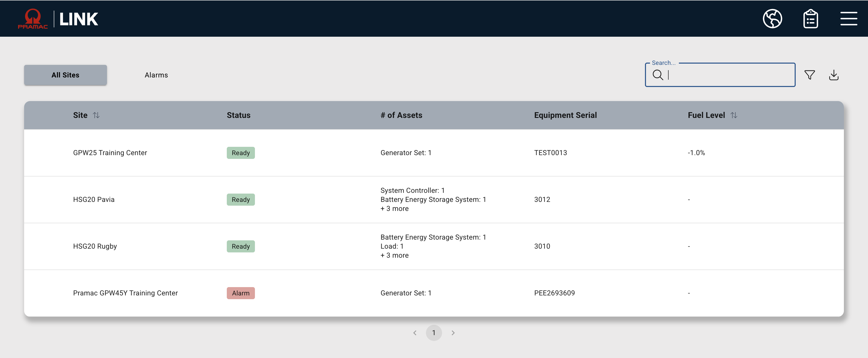This screenshot has width=868, height=358.
Task: Open the filter funnel options
Action: click(x=809, y=75)
